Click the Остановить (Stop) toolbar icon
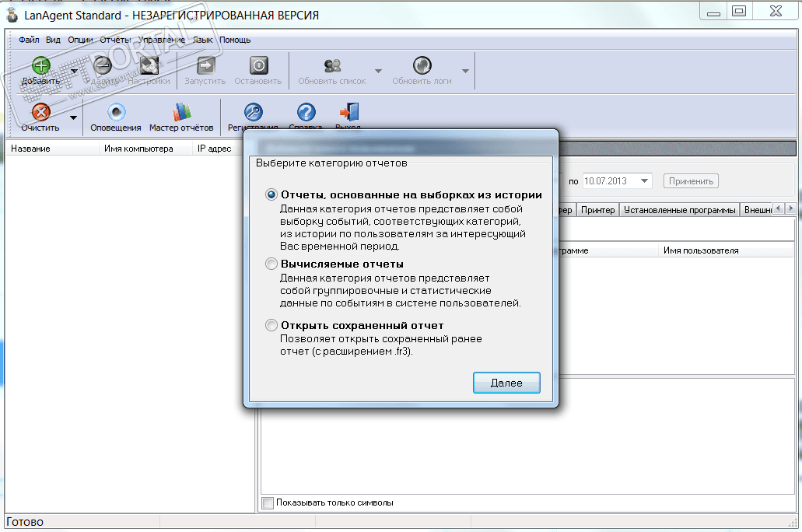The width and height of the screenshot is (802, 532). click(259, 65)
